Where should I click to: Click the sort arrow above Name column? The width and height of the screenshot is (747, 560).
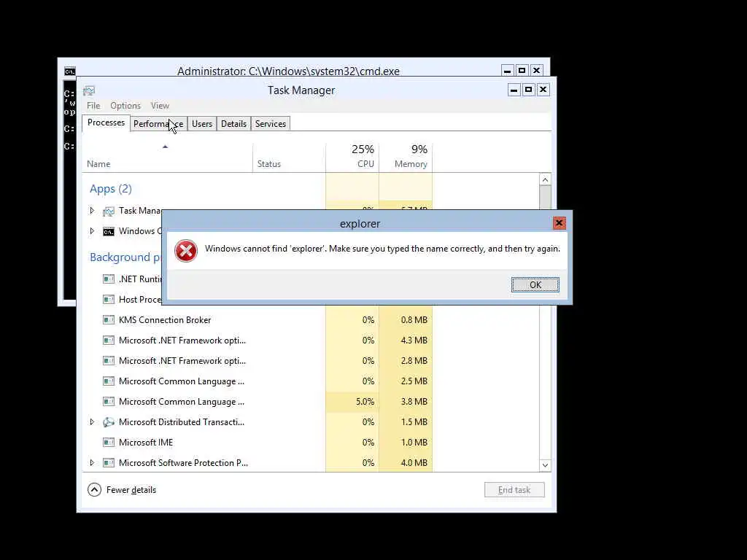coord(166,147)
